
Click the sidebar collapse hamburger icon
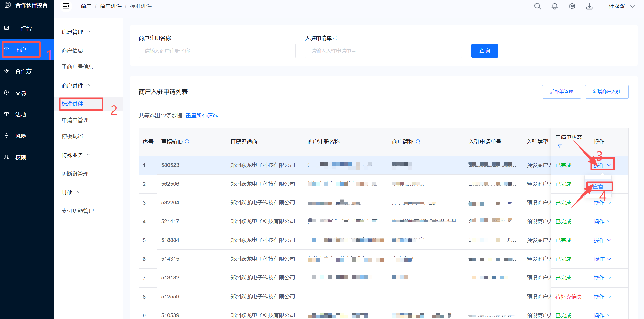pyautogui.click(x=66, y=6)
